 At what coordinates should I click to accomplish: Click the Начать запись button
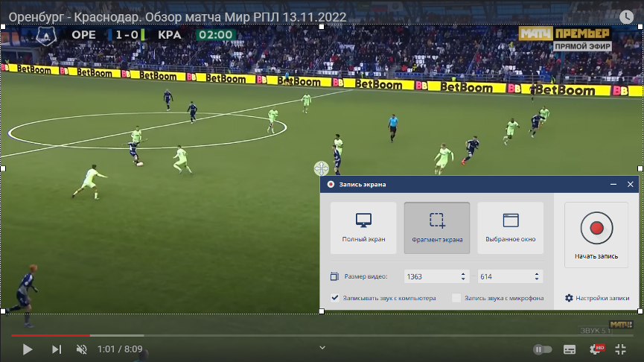point(596,235)
